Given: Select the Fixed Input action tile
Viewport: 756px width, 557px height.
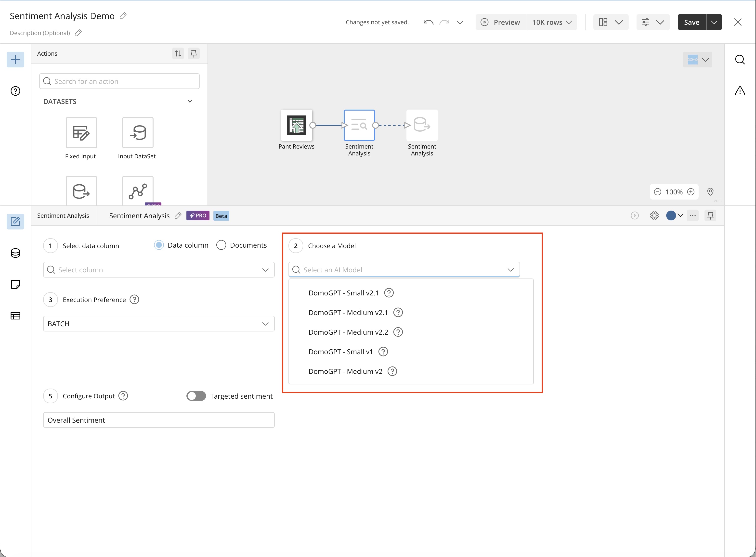Looking at the screenshot, I should [81, 132].
